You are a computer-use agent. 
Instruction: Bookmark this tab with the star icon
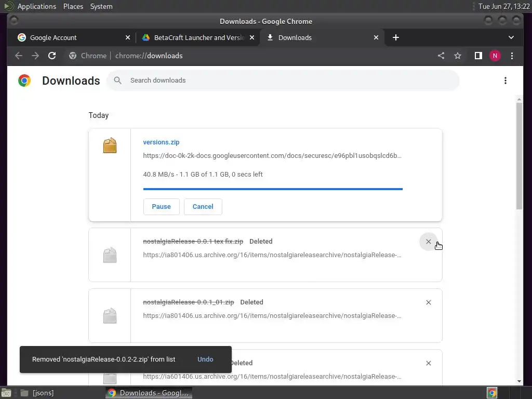[x=458, y=56]
